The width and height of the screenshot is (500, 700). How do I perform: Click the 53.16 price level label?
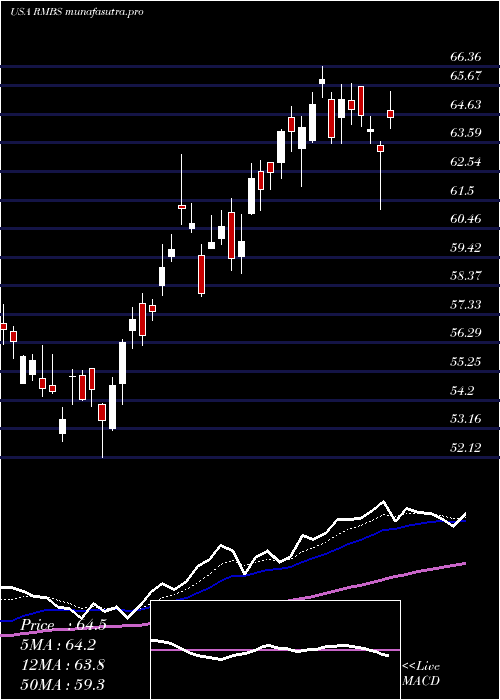click(x=466, y=419)
